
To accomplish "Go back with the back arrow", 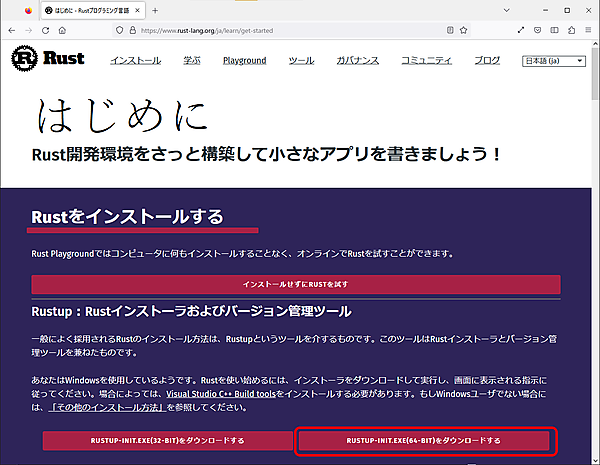I will pyautogui.click(x=12, y=30).
